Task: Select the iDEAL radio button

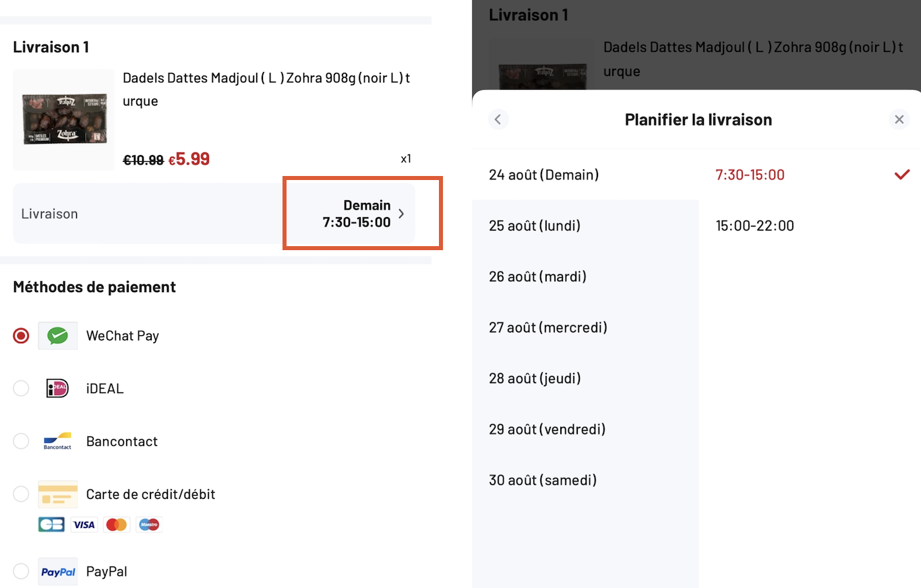Action: (21, 388)
